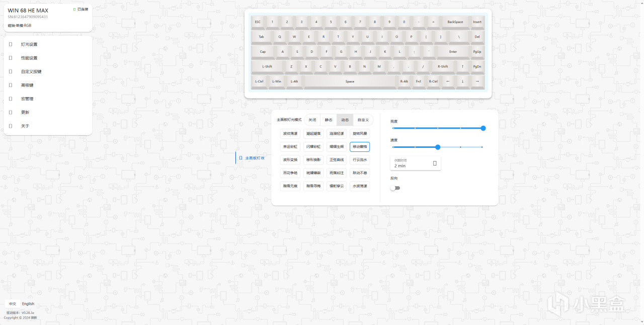The image size is (644, 325).
Task: Select the L-Ctrl key on keyboard
Action: pos(259,82)
